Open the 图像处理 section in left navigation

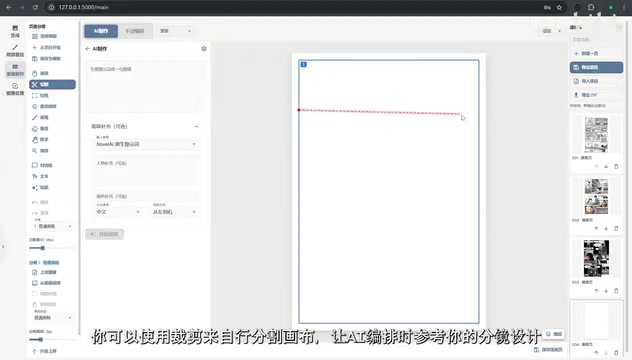tap(15, 89)
